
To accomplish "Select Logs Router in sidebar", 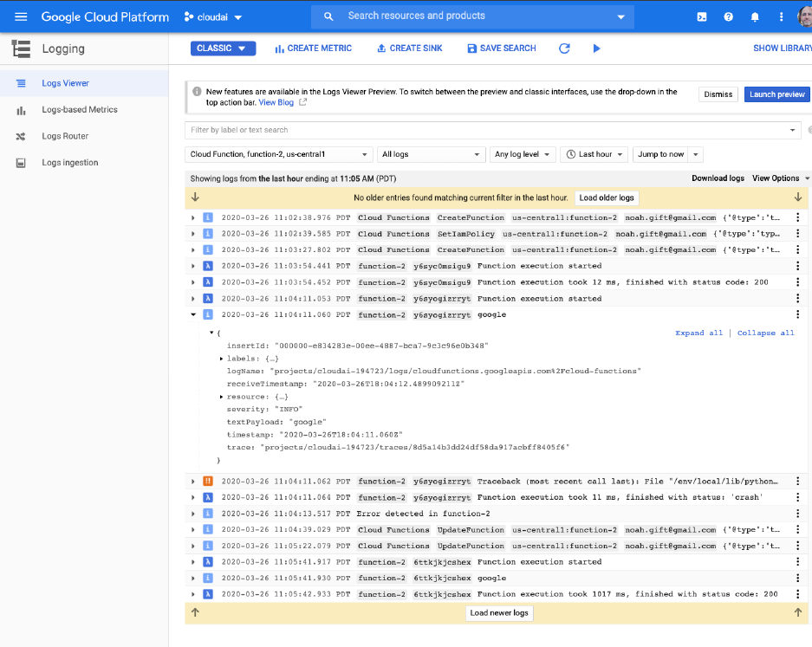I will tap(84, 136).
